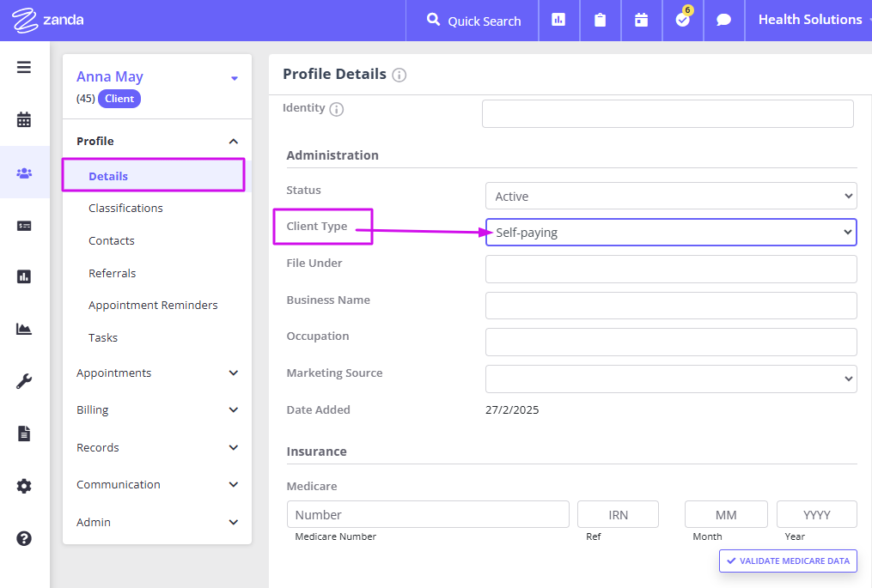Open the reports bar chart icon in top bar
This screenshot has width=872, height=588.
pyautogui.click(x=558, y=19)
